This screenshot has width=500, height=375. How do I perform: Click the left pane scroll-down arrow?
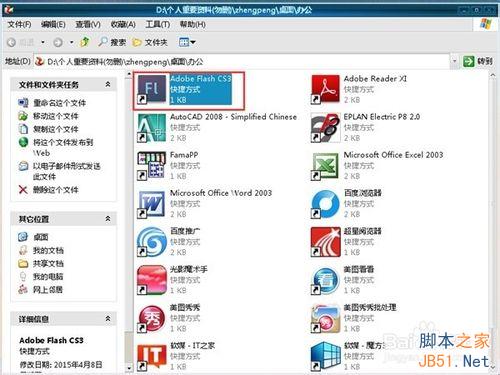129,368
